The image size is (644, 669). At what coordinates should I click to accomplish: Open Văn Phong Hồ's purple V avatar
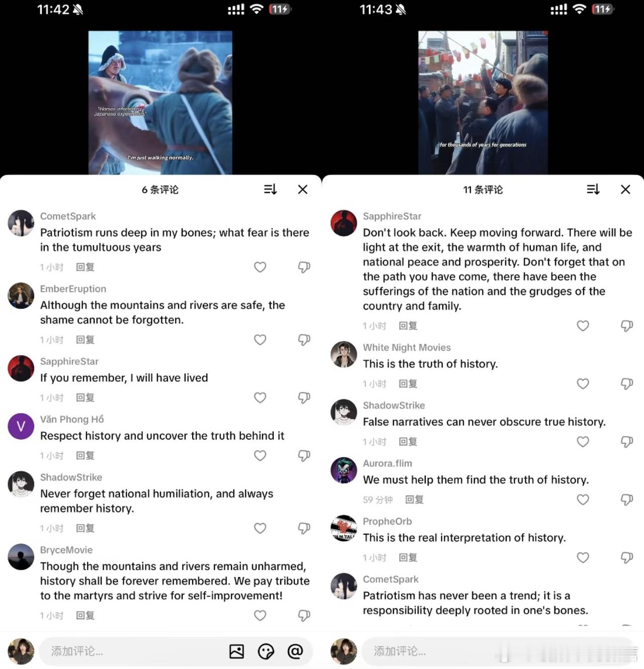coord(21,427)
